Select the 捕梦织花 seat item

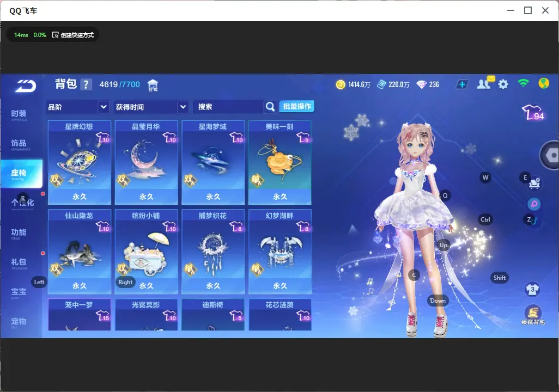(x=213, y=252)
